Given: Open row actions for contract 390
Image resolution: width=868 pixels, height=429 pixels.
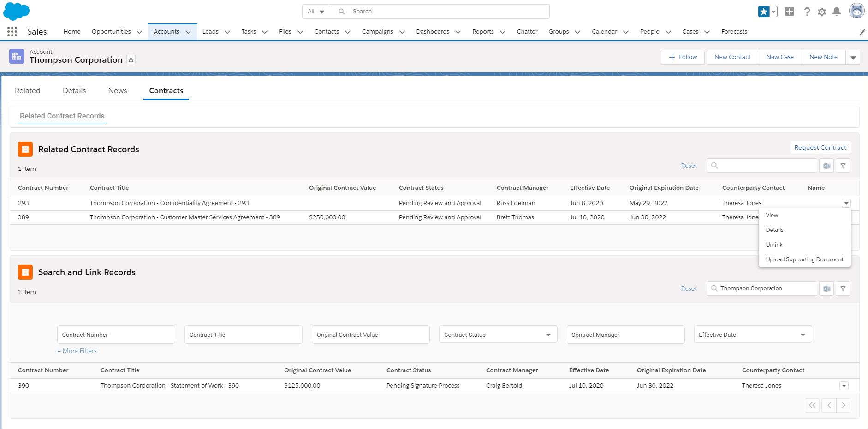Looking at the screenshot, I should (x=844, y=386).
